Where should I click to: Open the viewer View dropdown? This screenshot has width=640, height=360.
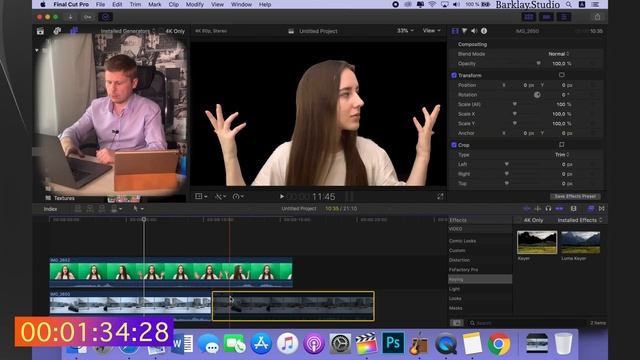tap(431, 31)
